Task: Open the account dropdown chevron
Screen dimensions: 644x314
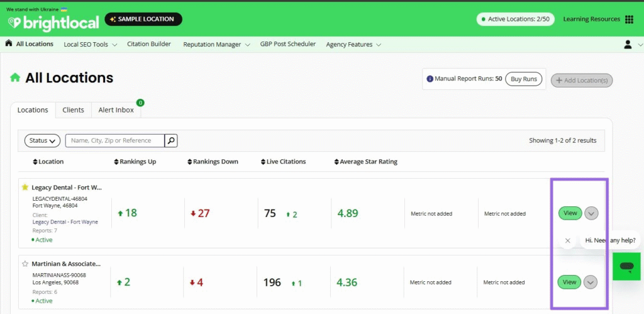Action: click(x=640, y=45)
